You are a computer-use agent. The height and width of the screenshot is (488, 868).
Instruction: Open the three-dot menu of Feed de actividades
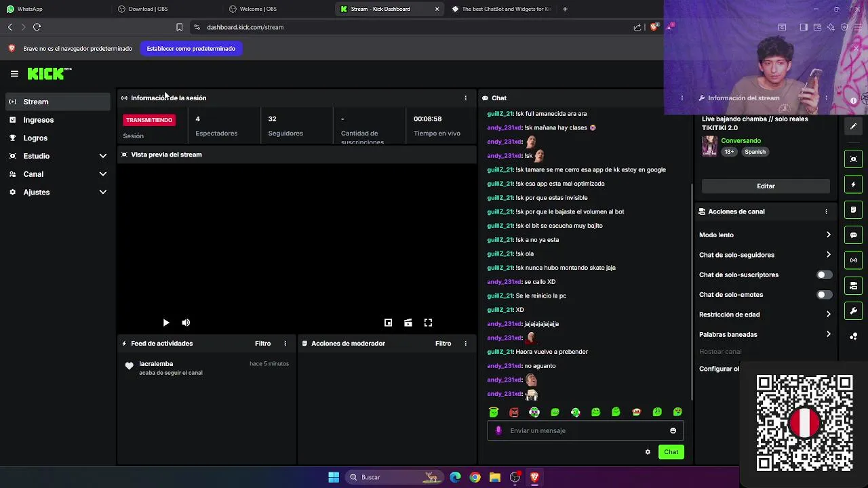tap(285, 343)
